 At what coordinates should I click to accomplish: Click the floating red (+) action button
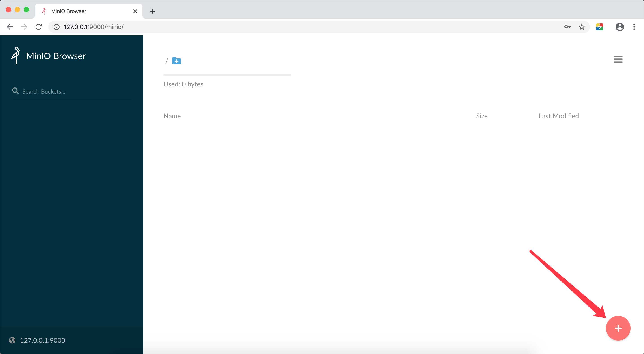pos(618,328)
